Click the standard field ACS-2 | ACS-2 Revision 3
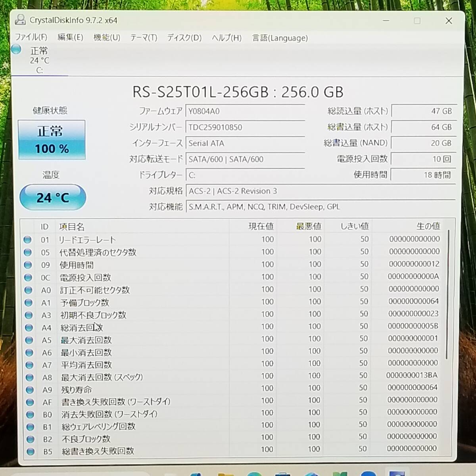This screenshot has height=476, width=476. 321,191
